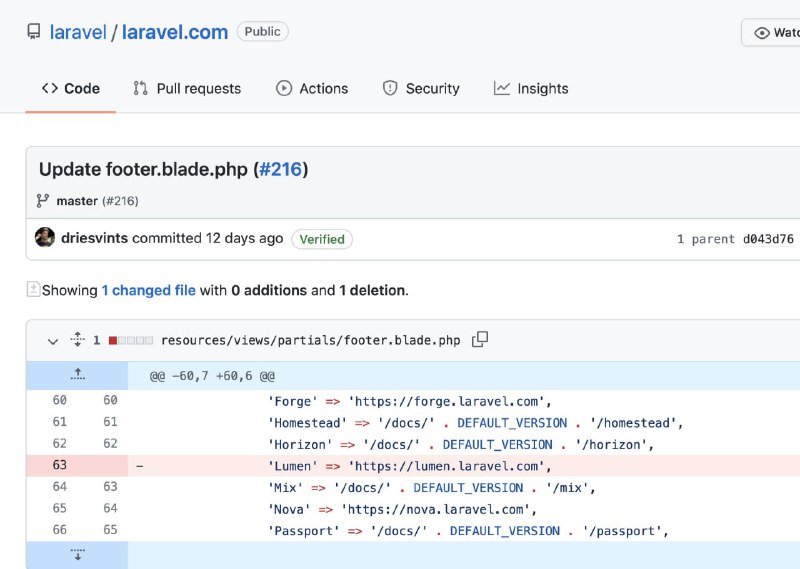Expand the diff downward
Viewport: 800px width, 569px height.
pos(78,555)
